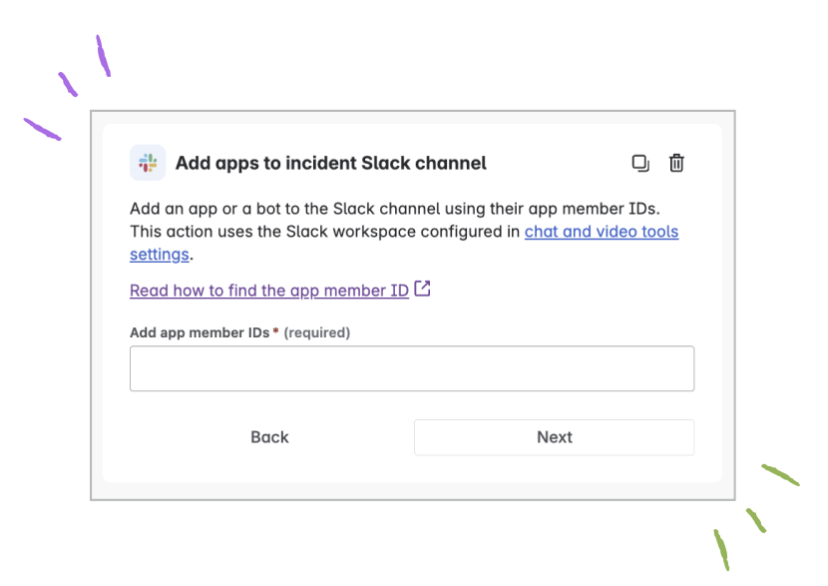The image size is (828, 586).
Task: Open Read how to find the app member ID
Action: tap(269, 290)
